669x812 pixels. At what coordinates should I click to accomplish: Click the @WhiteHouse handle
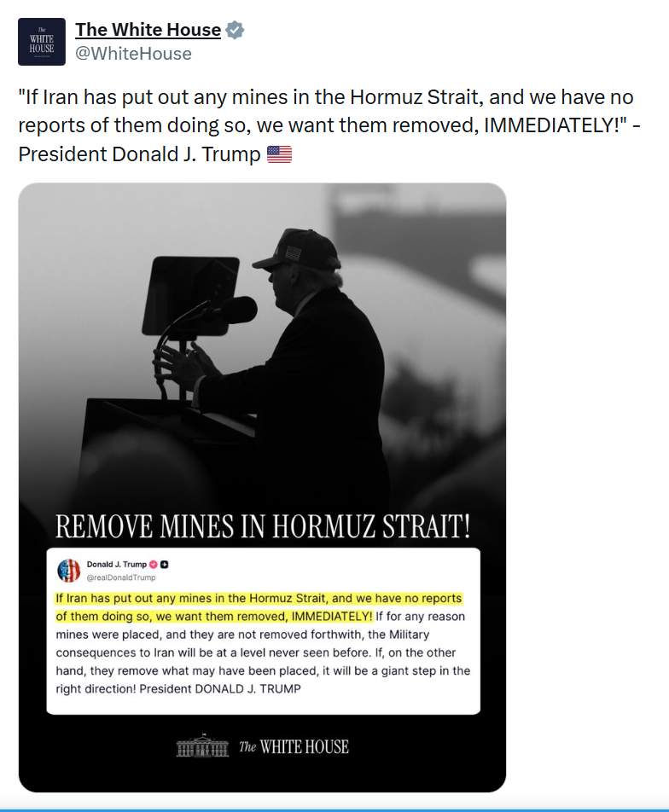coord(133,54)
